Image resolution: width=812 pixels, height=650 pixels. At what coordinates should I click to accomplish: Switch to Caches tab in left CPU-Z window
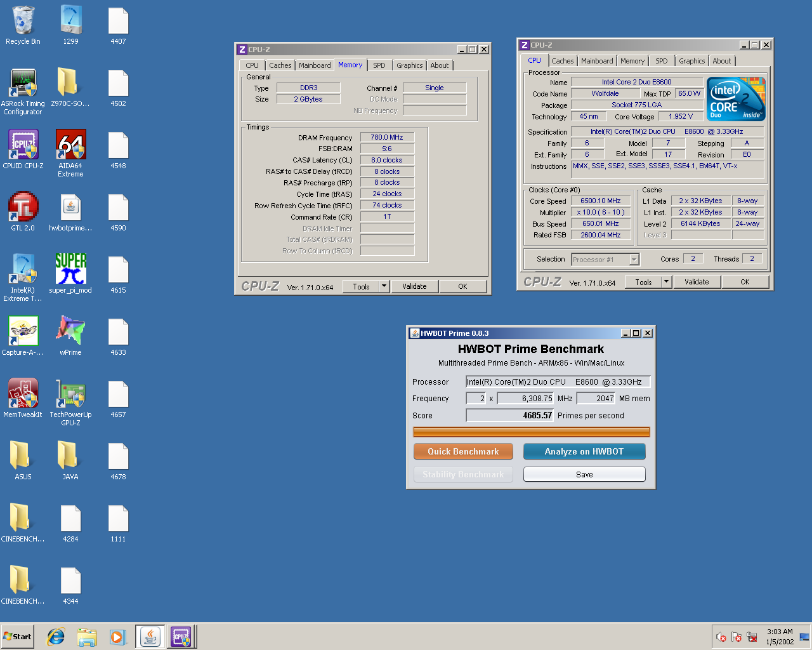point(280,65)
